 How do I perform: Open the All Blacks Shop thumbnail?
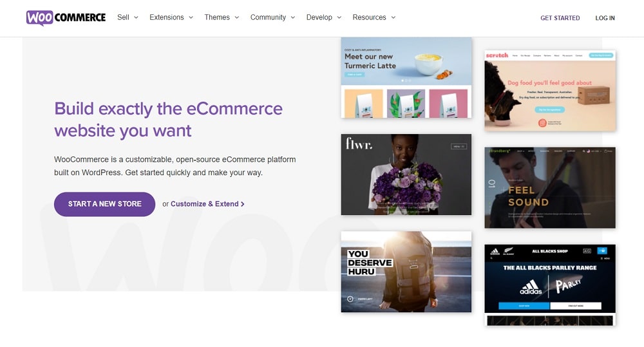[x=550, y=285]
